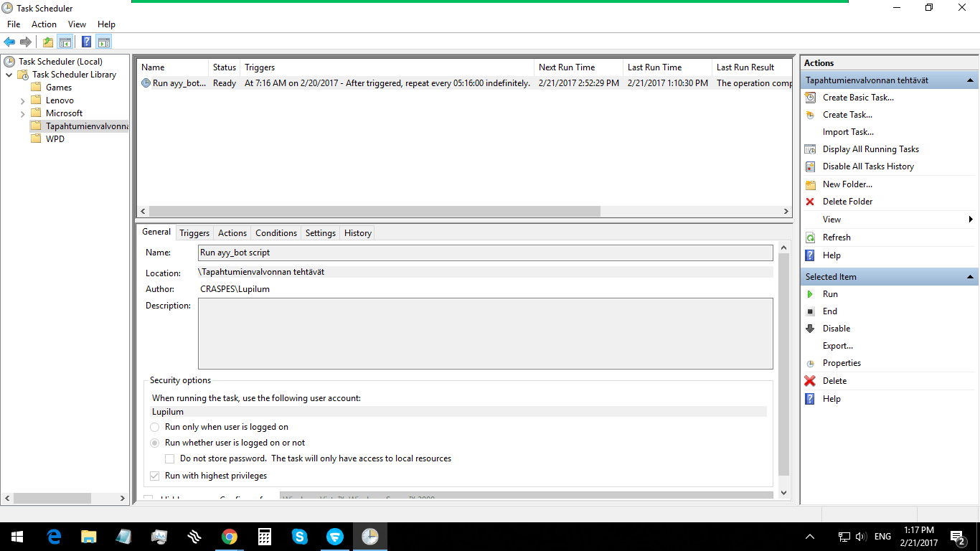Click the Disable down-arrow icon
980x551 pixels.
coord(810,329)
